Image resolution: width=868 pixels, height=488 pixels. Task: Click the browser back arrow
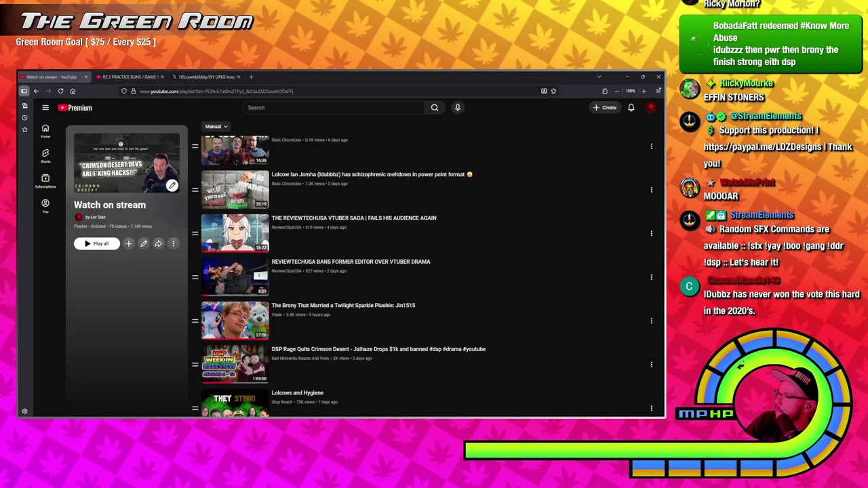36,91
